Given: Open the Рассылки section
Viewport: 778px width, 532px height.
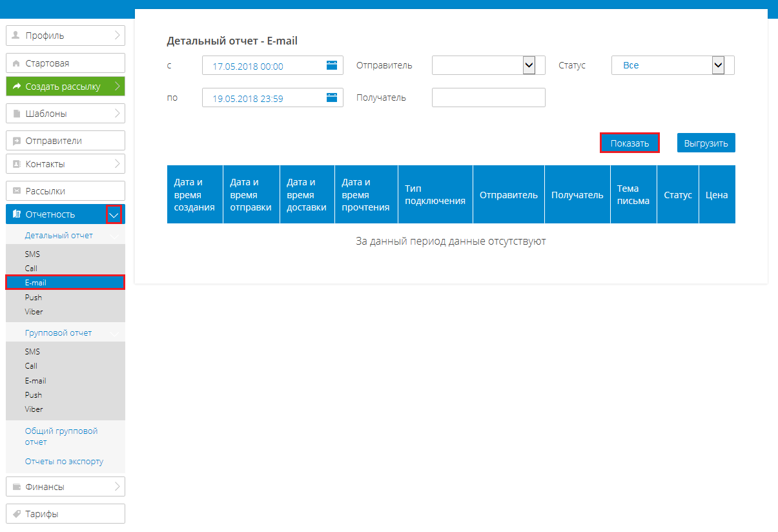Looking at the screenshot, I should point(65,191).
